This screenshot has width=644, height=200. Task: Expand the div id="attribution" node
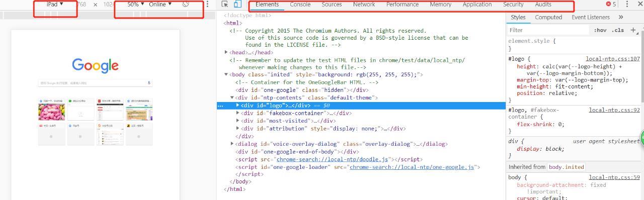[238, 128]
